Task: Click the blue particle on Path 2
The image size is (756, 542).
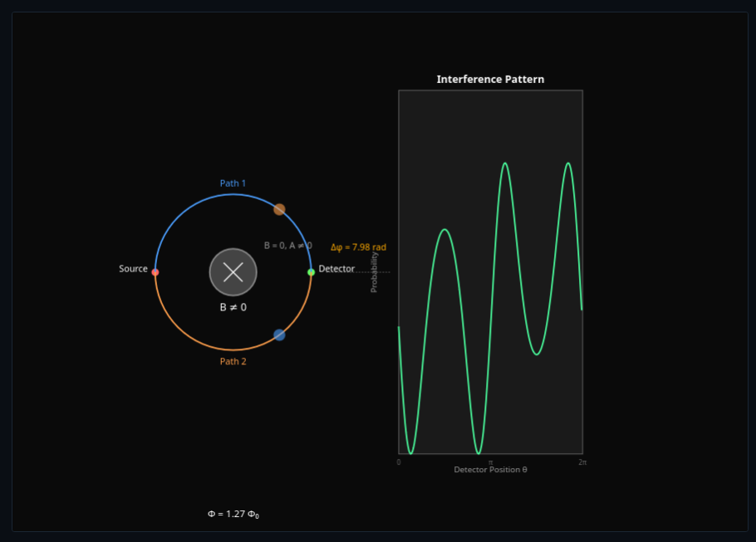Action: pos(280,335)
